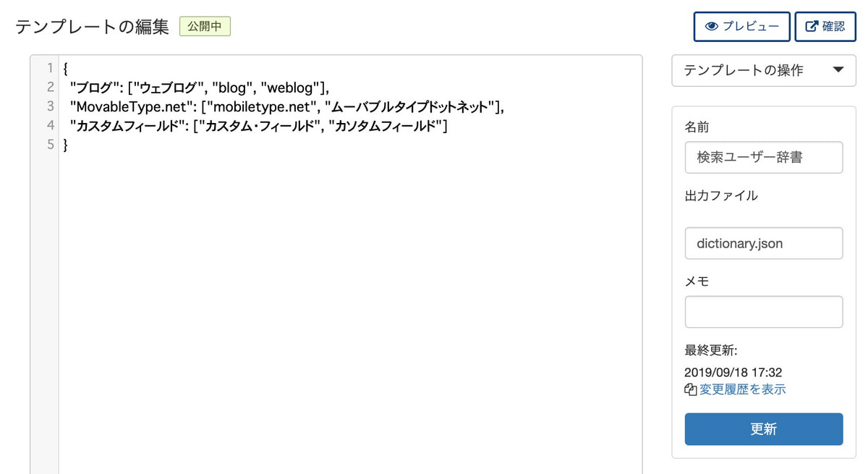
Task: Focus the 出力ファイル field with dictionary.json
Action: pyautogui.click(x=764, y=243)
